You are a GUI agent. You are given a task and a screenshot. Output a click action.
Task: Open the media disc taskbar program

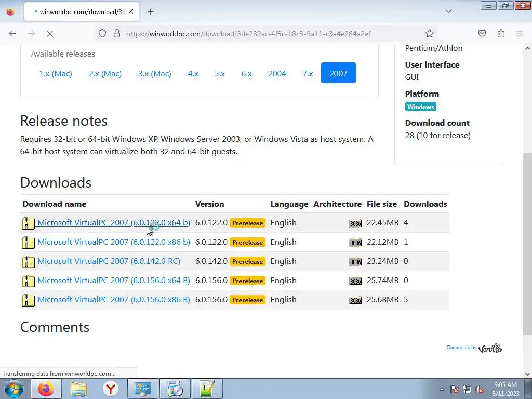175,389
